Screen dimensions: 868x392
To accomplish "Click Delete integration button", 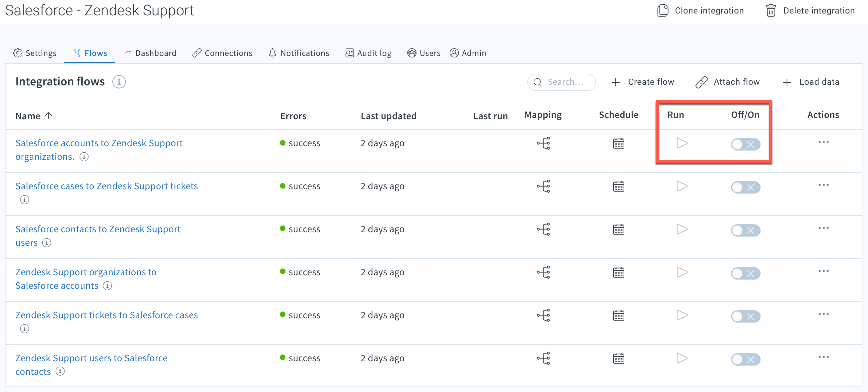I will (x=810, y=10).
